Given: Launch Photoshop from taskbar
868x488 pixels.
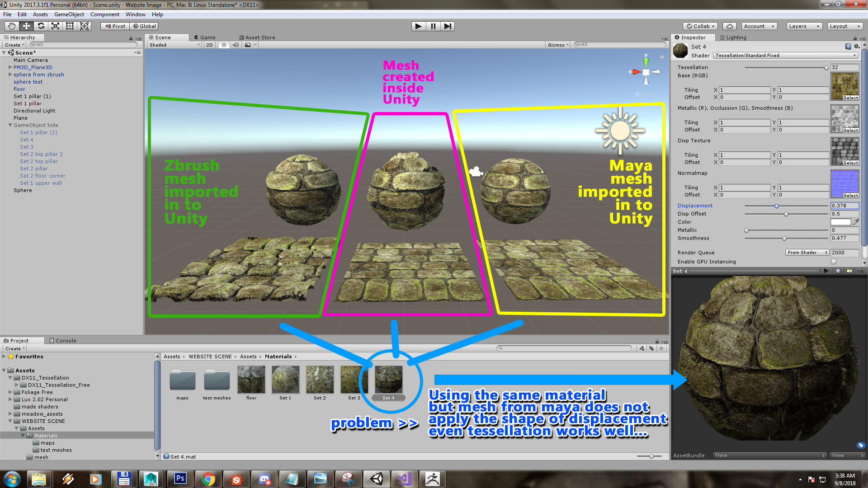Looking at the screenshot, I should pyautogui.click(x=180, y=479).
